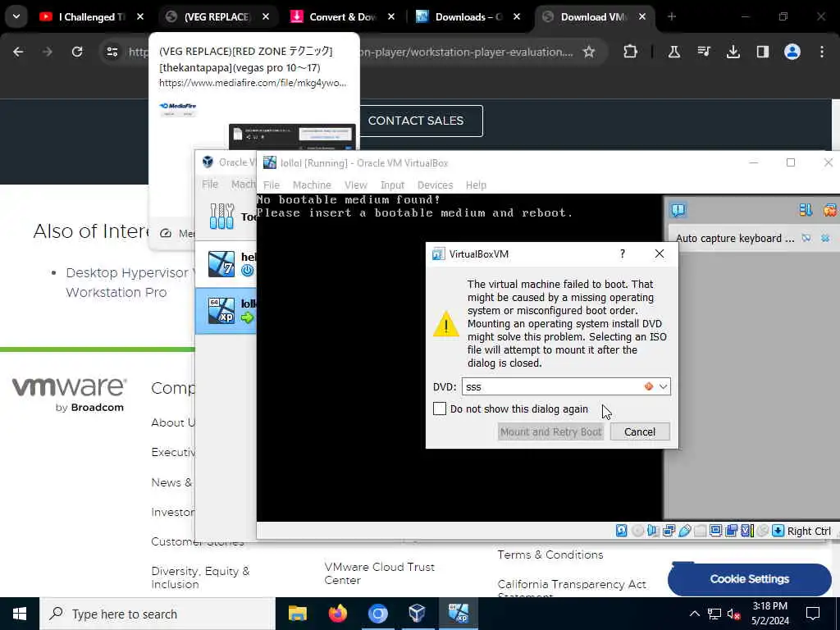The width and height of the screenshot is (840, 630).
Task: Open File Explorer from the taskbar
Action: point(297,614)
